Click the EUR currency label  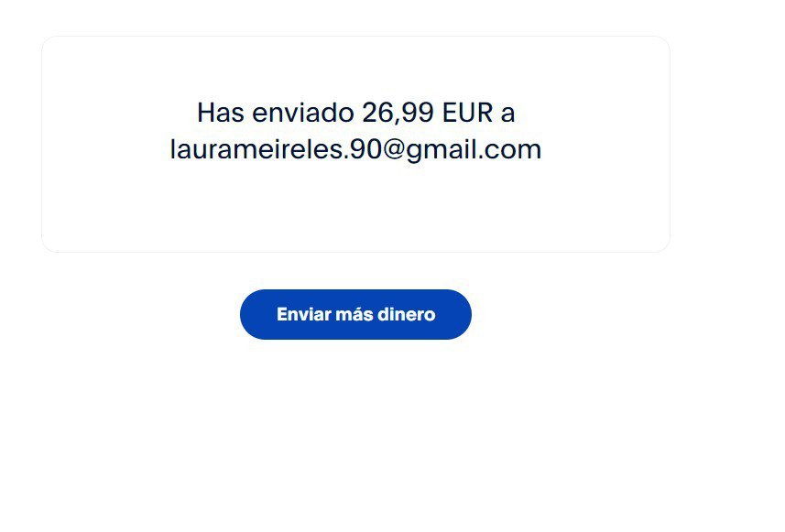(x=467, y=112)
